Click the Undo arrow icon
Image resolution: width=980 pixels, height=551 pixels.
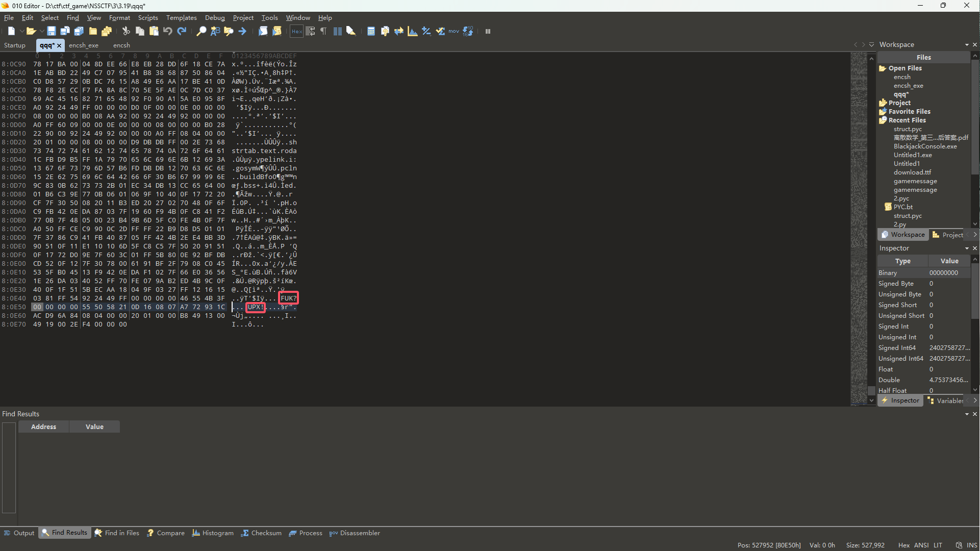[x=168, y=31]
